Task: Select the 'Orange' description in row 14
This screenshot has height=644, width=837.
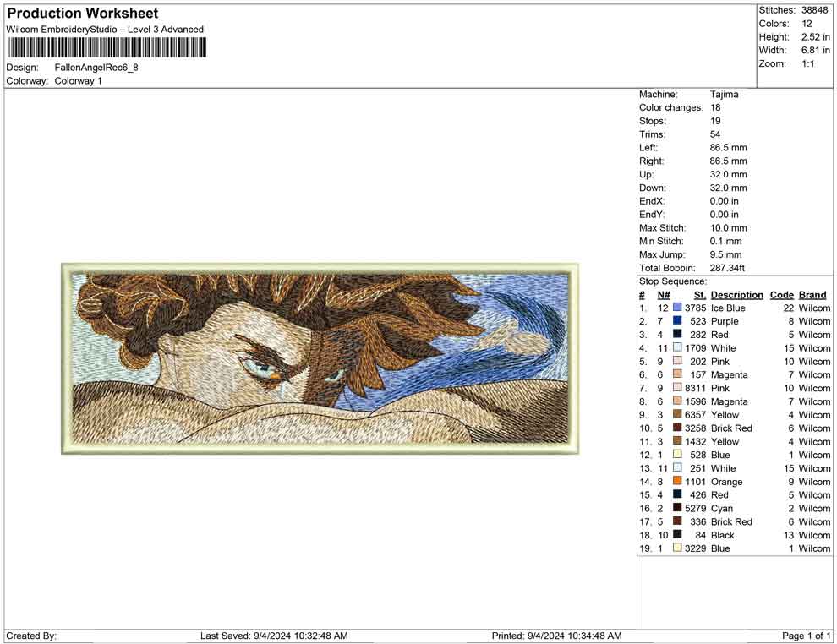Action: coord(726,481)
